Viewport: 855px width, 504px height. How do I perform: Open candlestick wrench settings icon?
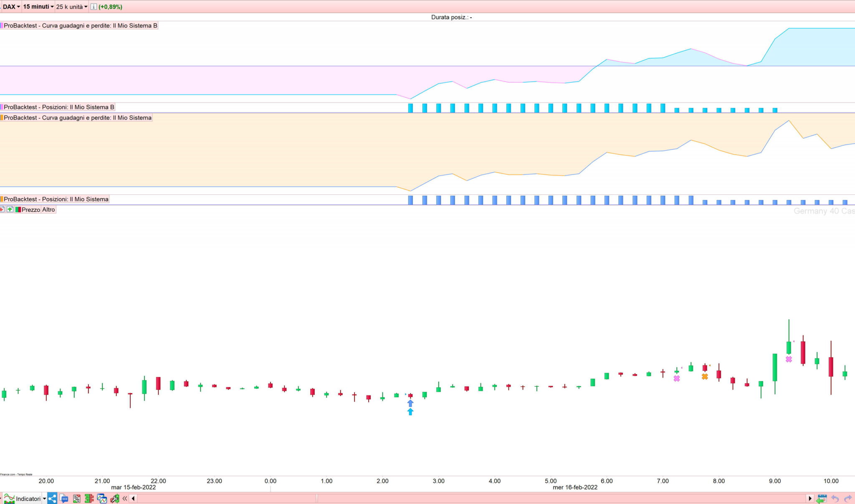click(x=114, y=498)
